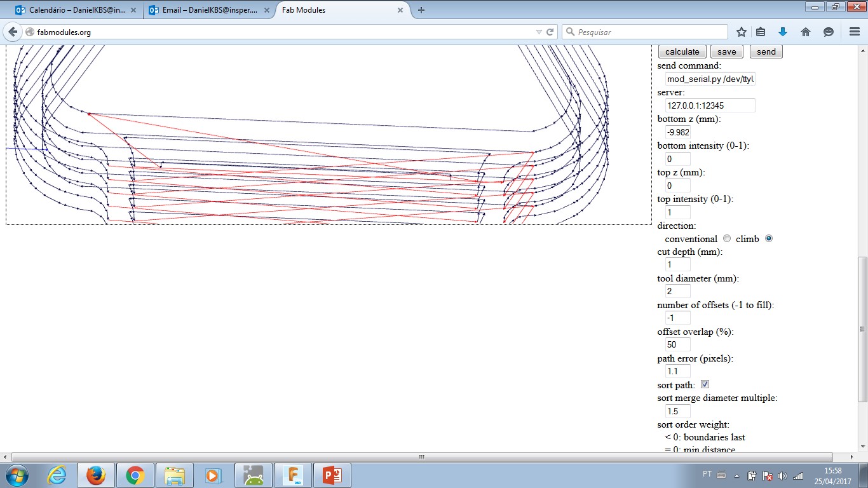
Task: Click the PT language indicator
Action: click(707, 474)
